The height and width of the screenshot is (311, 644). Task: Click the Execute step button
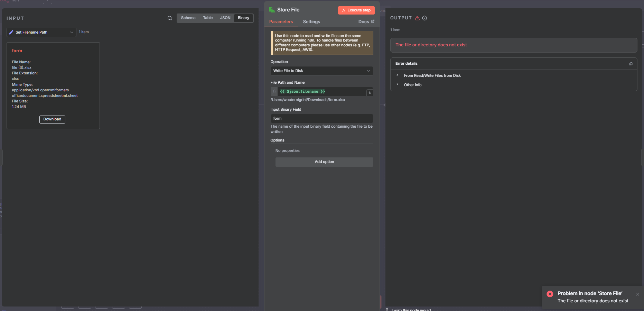point(356,10)
